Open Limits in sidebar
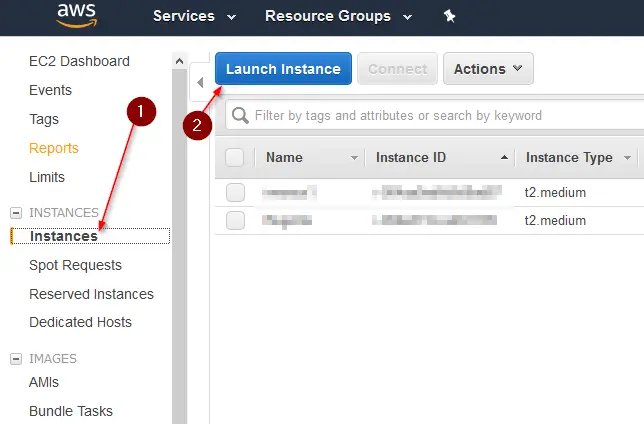This screenshot has width=644, height=424. coord(47,177)
